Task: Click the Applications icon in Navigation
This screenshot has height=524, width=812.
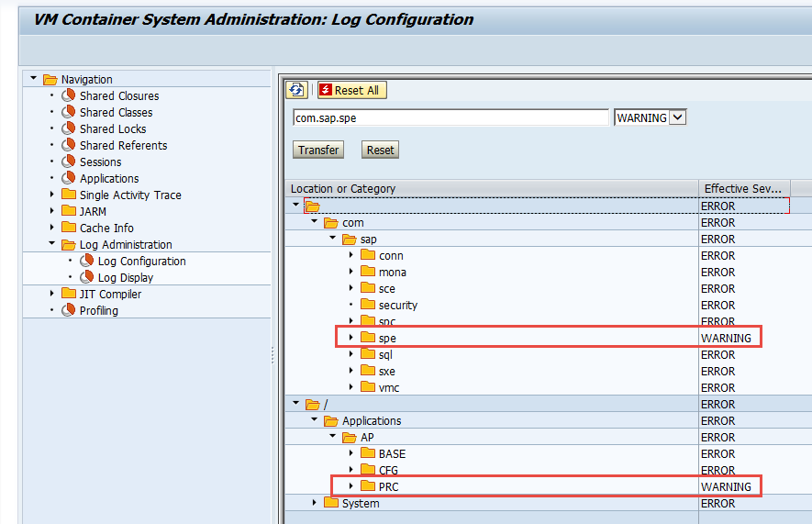Action: [68, 178]
